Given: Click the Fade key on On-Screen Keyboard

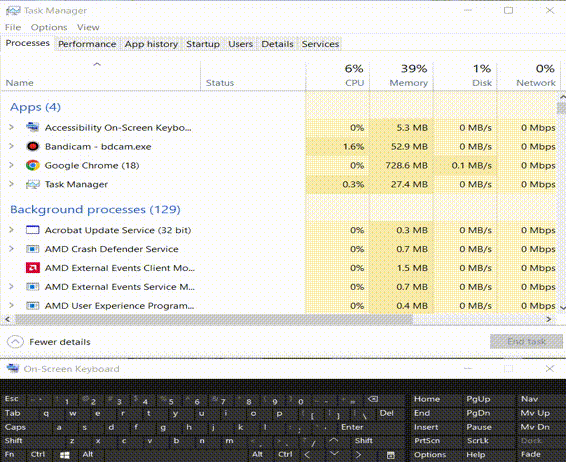Looking at the screenshot, I should pyautogui.click(x=530, y=454).
